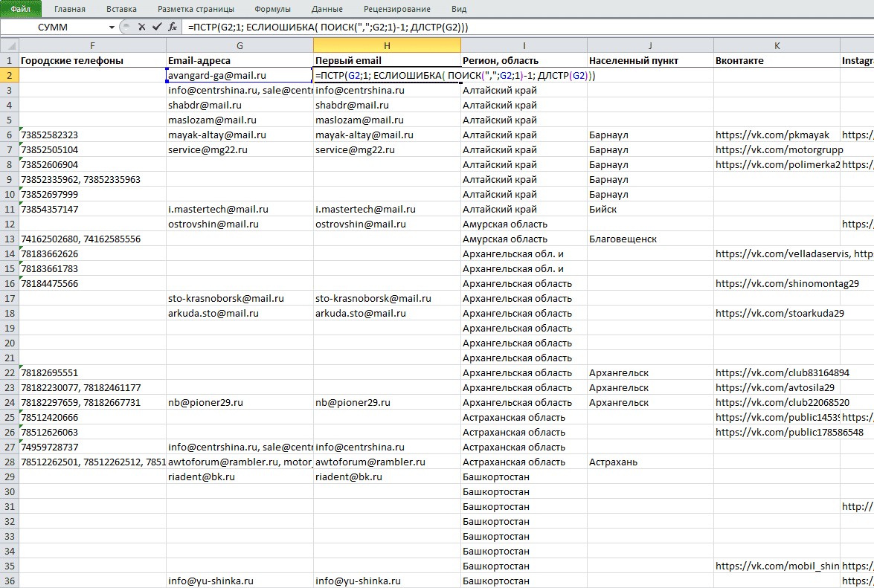The image size is (874, 588).
Task: Select the phone cell 73852505104
Action: (x=92, y=149)
